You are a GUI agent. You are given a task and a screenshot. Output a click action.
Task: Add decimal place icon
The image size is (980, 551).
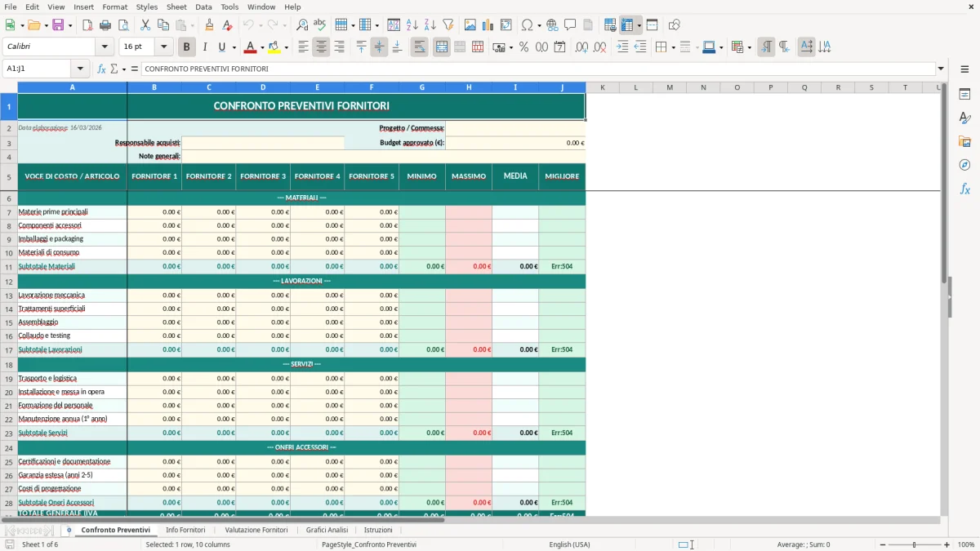click(581, 47)
